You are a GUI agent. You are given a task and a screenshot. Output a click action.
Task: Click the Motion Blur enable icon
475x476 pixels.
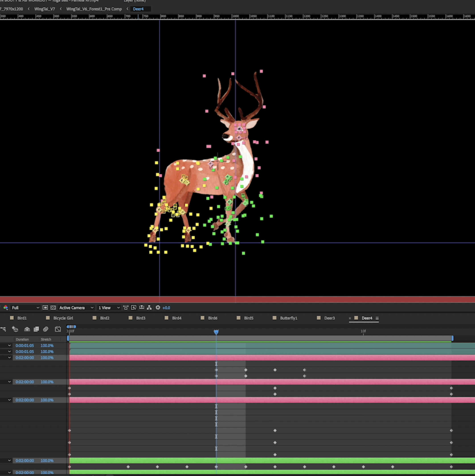pos(46,329)
